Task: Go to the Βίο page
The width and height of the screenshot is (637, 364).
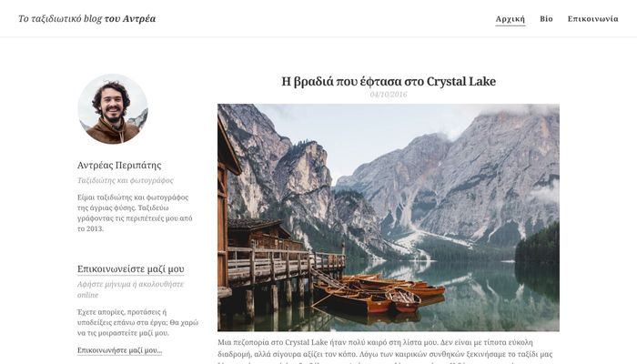Action: click(x=546, y=19)
